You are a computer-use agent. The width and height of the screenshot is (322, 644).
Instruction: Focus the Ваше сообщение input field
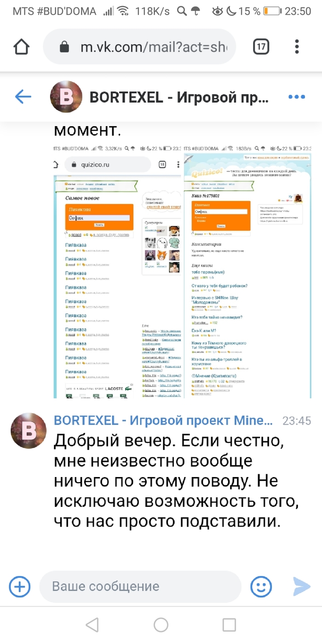point(140,586)
